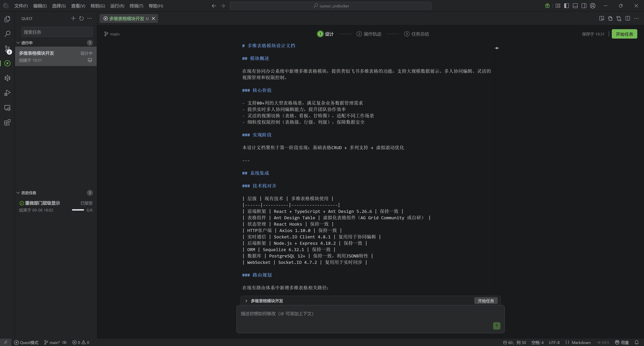Open the Extensions view icon

7,122
